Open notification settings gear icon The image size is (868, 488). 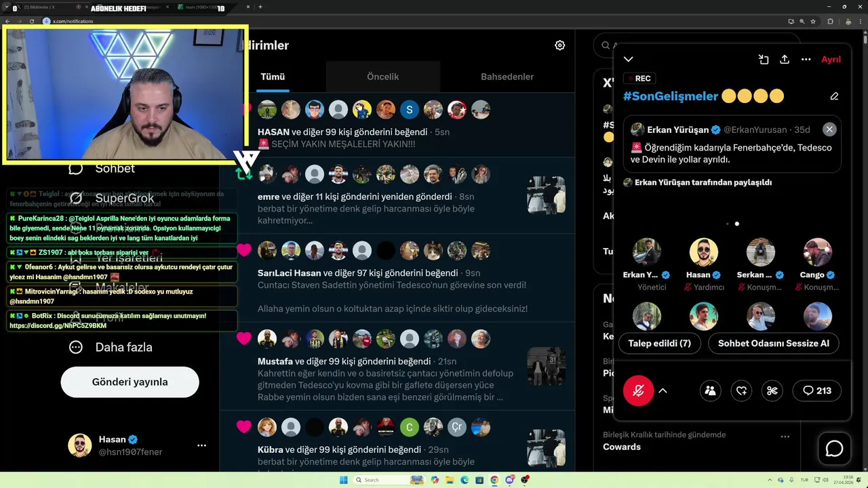click(559, 45)
